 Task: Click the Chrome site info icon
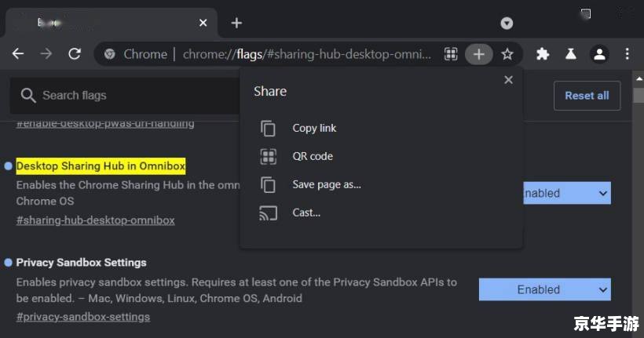pyautogui.click(x=110, y=54)
